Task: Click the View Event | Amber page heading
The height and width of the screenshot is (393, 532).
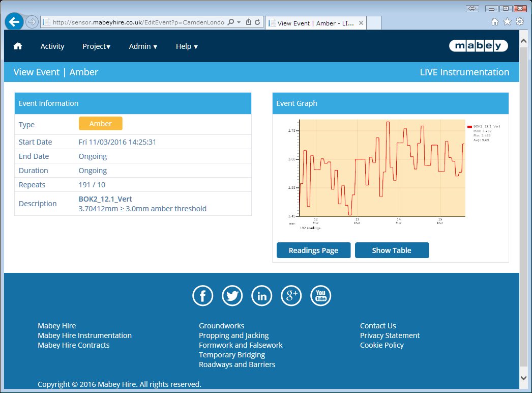Action: pyautogui.click(x=55, y=72)
